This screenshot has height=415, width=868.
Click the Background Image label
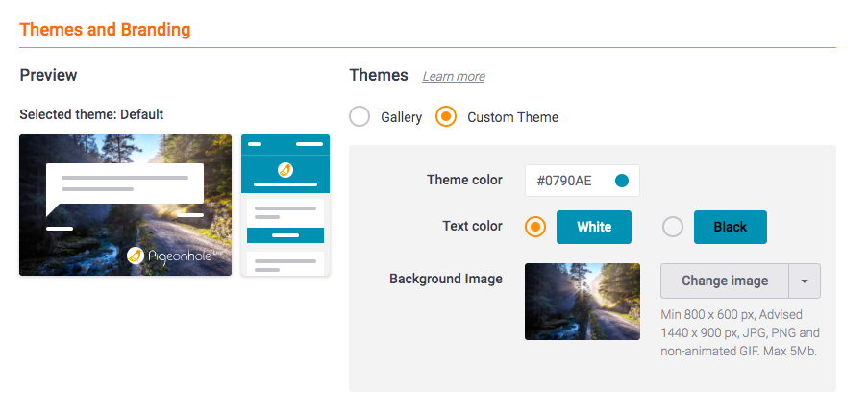point(446,279)
